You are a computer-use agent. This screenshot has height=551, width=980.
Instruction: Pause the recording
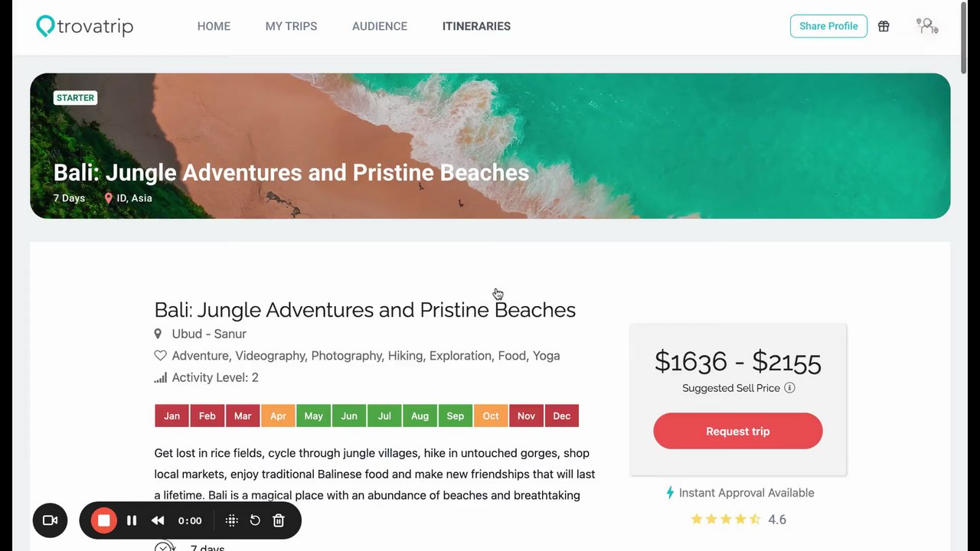(x=132, y=520)
